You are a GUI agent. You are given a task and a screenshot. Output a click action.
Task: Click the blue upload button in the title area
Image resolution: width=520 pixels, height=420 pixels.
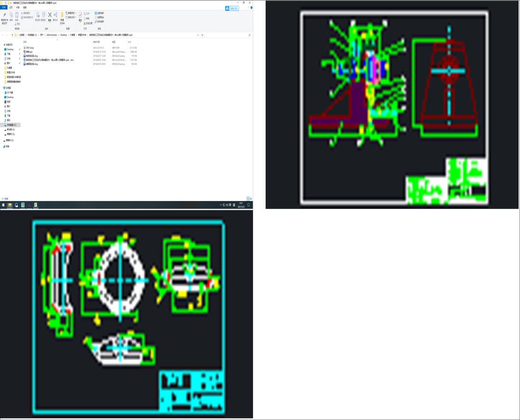232,8
